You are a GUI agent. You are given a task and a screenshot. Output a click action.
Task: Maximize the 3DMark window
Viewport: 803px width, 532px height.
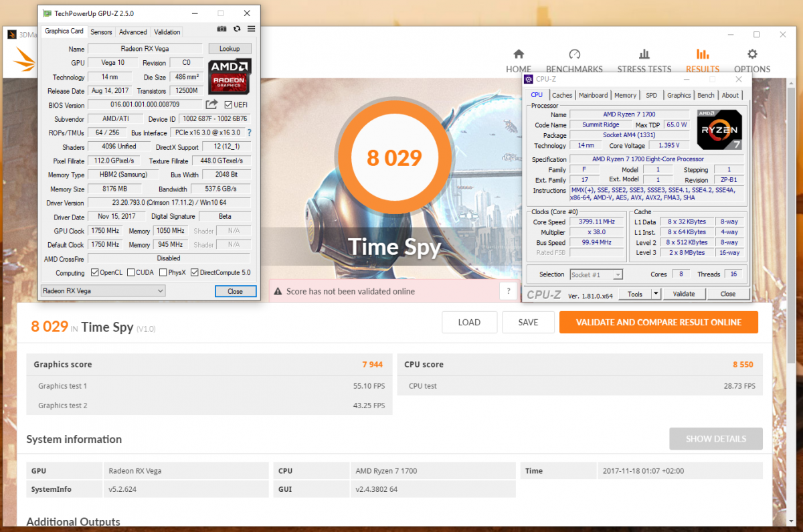[x=756, y=35]
